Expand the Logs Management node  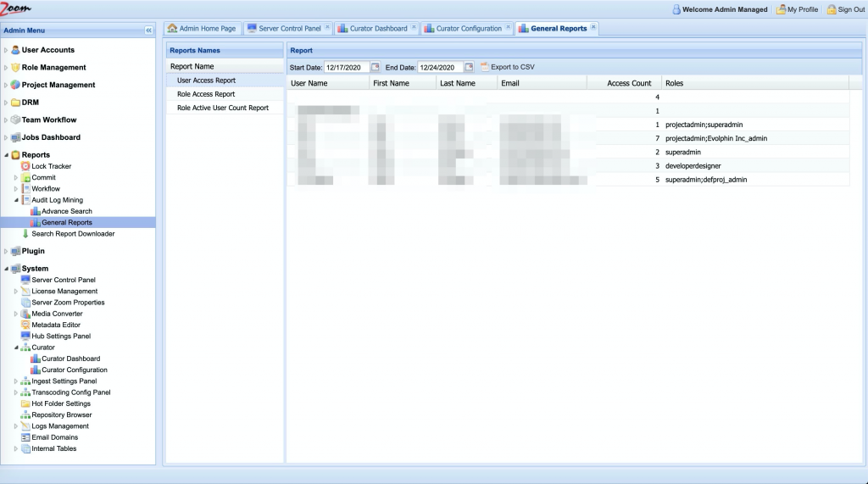(x=16, y=426)
